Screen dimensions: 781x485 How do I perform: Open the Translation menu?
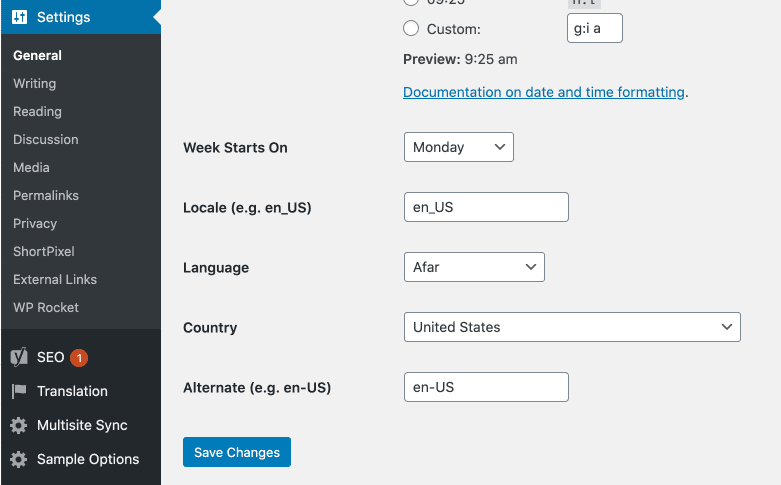72,391
